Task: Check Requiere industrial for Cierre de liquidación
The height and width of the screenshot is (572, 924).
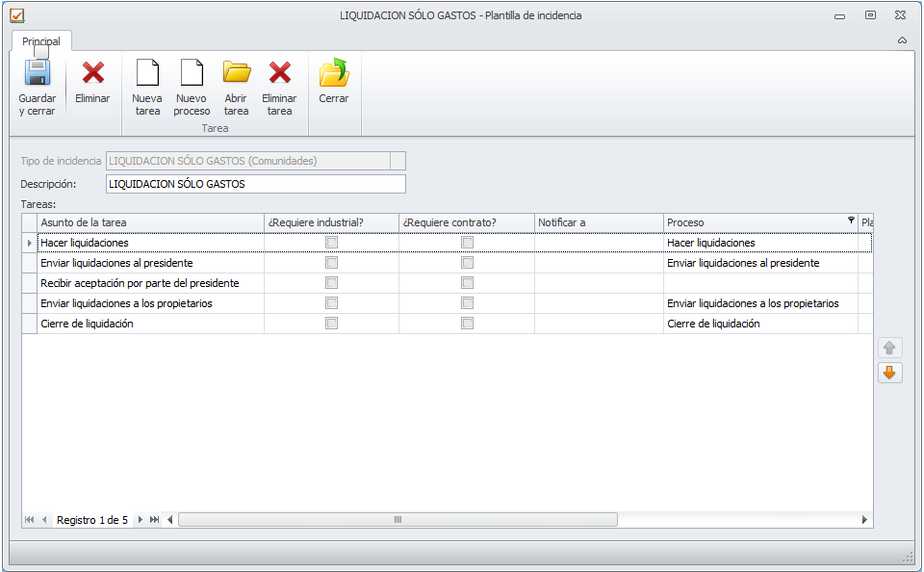Action: pyautogui.click(x=332, y=324)
